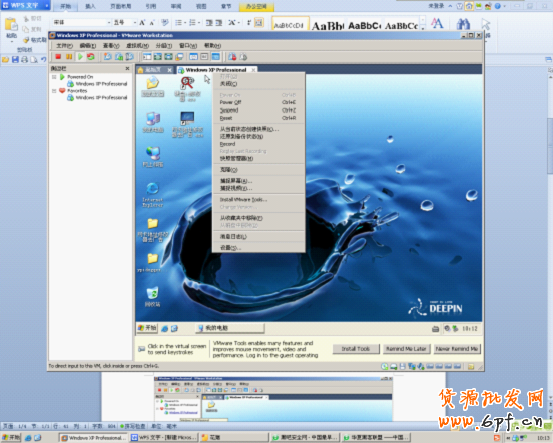
Task: Click the host Windows 开始 Start button
Action: pyautogui.click(x=11, y=437)
